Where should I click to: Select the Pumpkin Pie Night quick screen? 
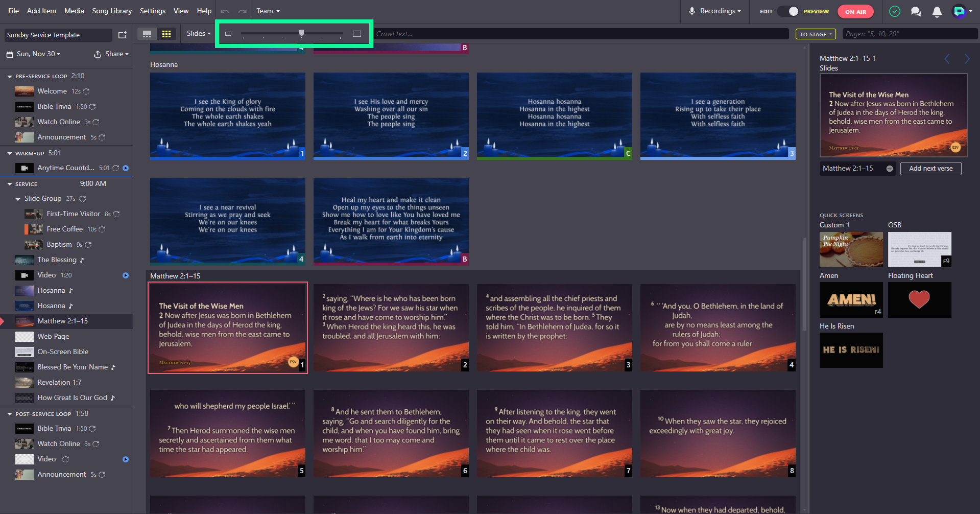(851, 249)
